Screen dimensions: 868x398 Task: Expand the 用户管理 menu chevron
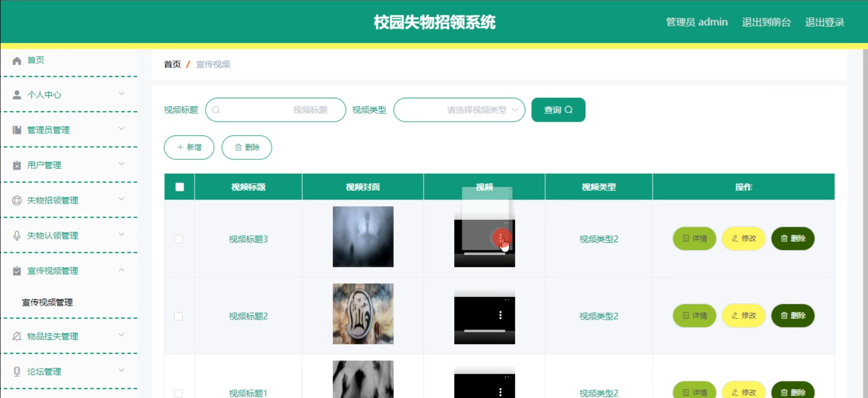coord(122,164)
